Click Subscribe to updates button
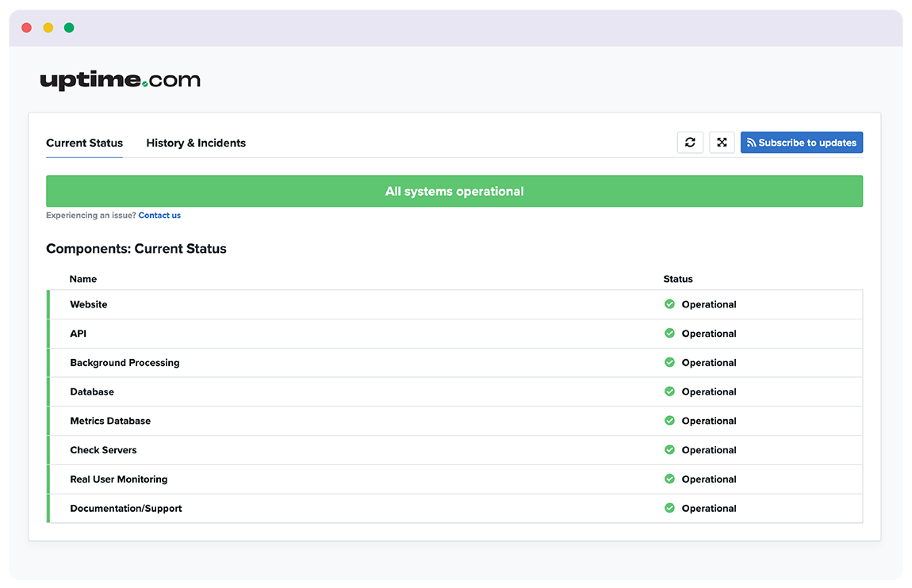Viewport: 912px width, 588px height. coord(802,143)
